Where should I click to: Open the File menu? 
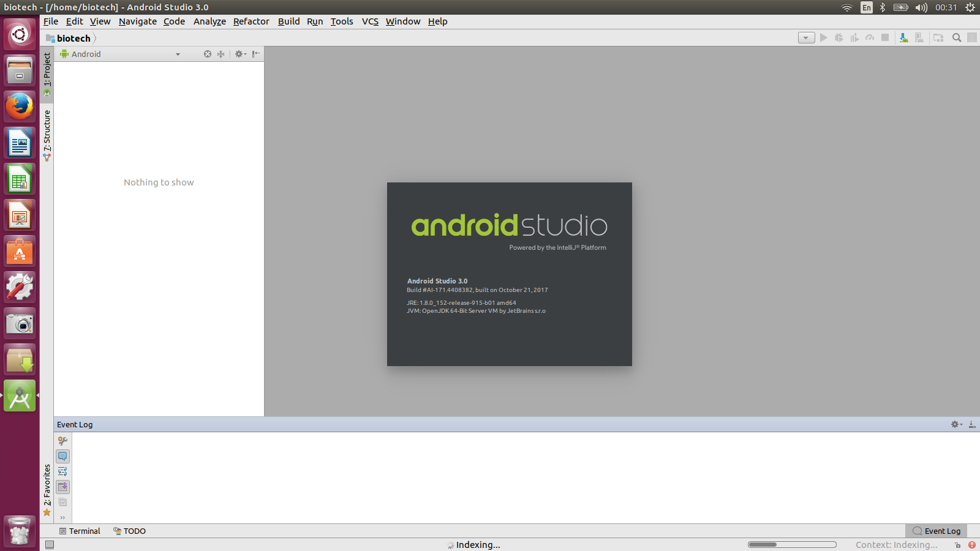point(51,21)
